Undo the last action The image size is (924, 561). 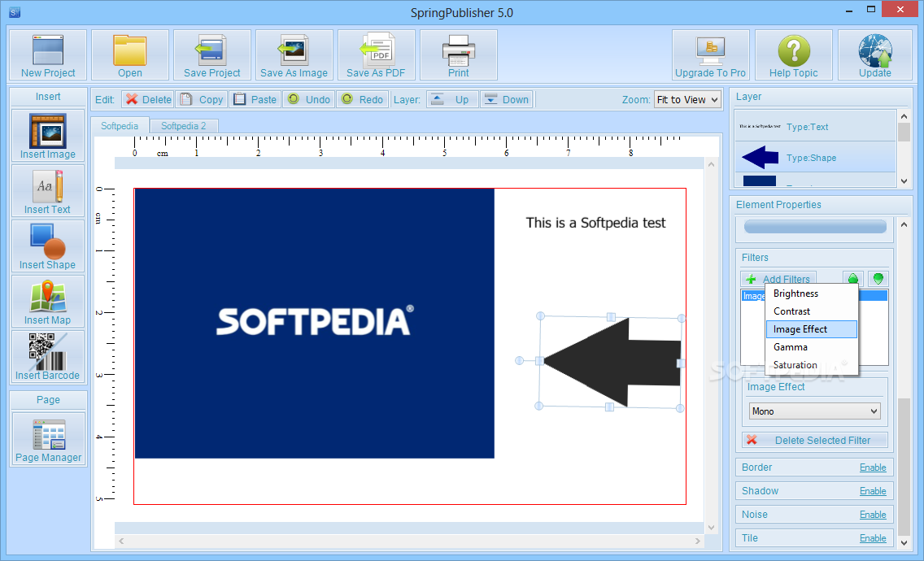[x=309, y=99]
